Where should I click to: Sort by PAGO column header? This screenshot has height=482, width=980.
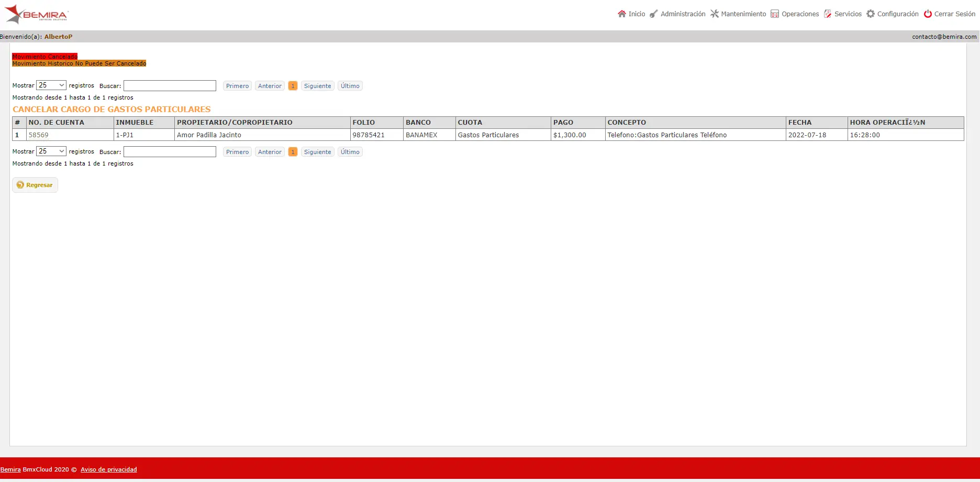pos(578,123)
